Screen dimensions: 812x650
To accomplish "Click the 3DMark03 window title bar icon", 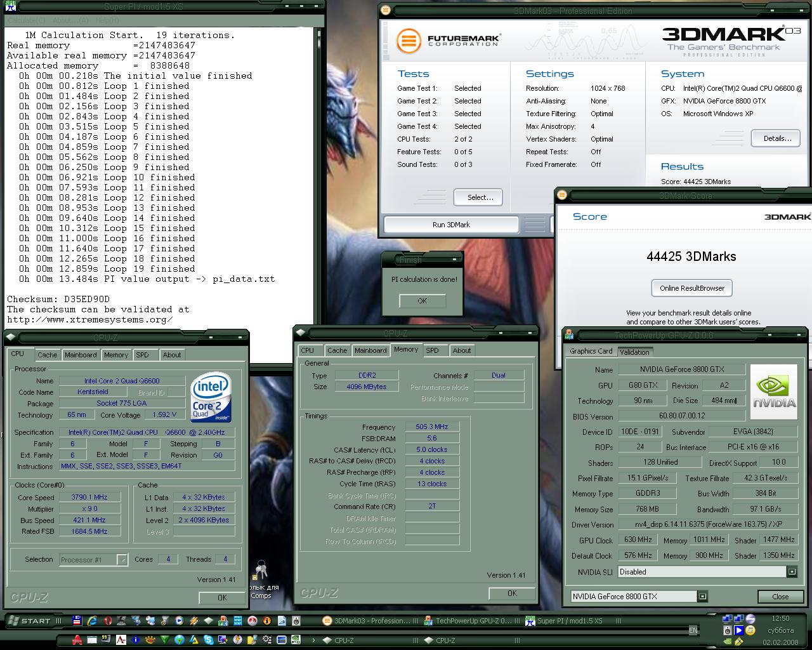I will pyautogui.click(x=385, y=10).
